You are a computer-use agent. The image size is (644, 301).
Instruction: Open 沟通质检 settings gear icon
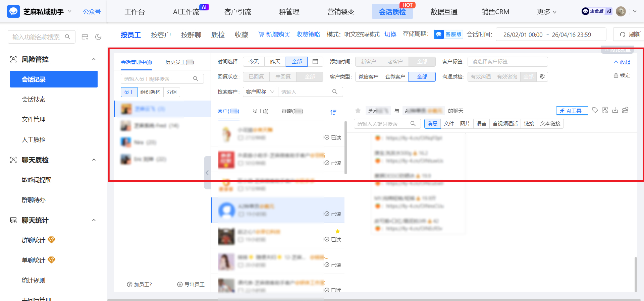pos(542,76)
